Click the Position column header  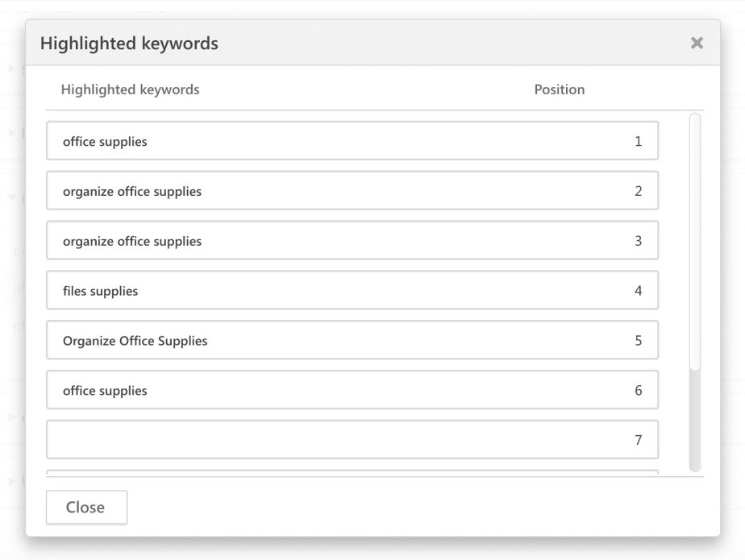[560, 89]
